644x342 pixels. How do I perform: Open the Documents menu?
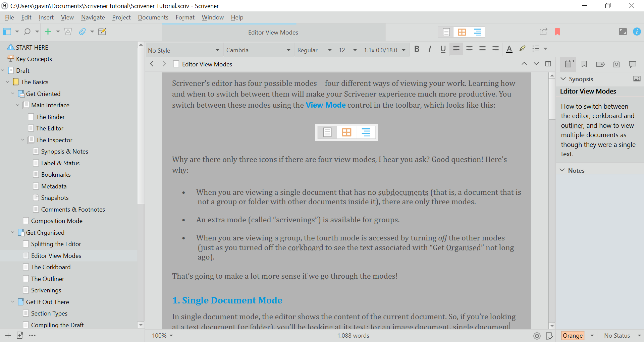pos(153,17)
